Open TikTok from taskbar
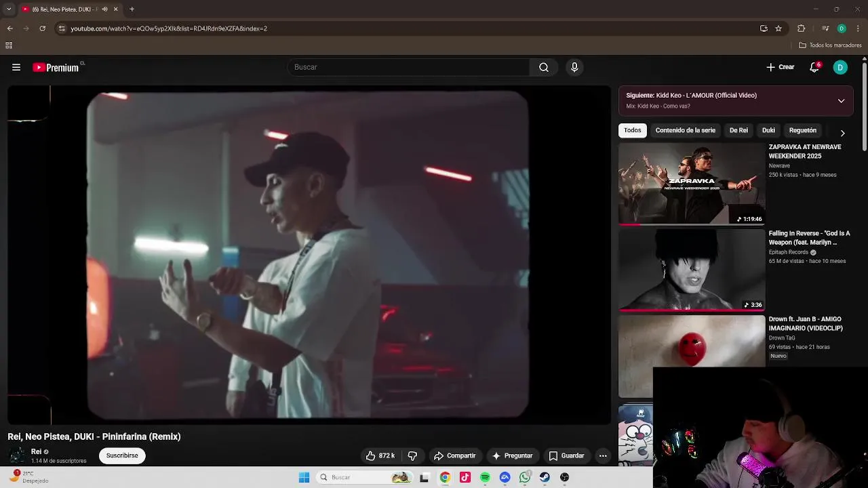Screen dimensions: 868x488 point(465,477)
